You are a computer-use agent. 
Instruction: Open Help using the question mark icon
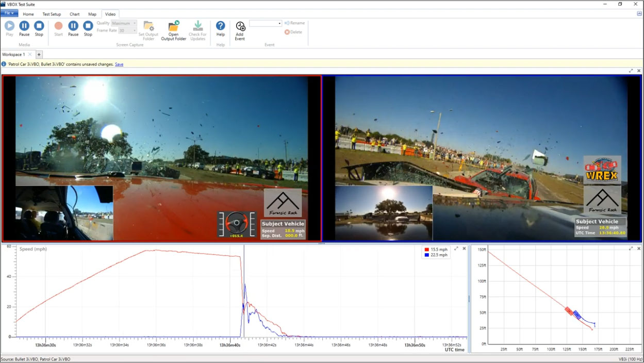pyautogui.click(x=220, y=27)
